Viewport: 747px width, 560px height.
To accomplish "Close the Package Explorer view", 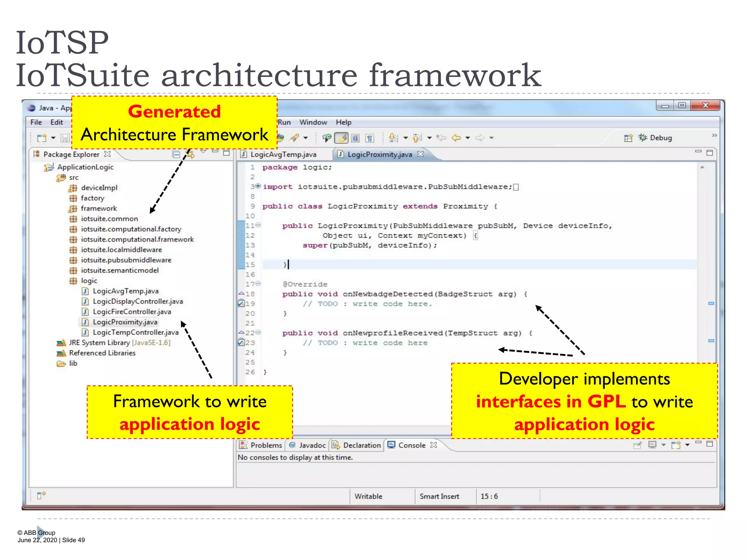I will 107,154.
